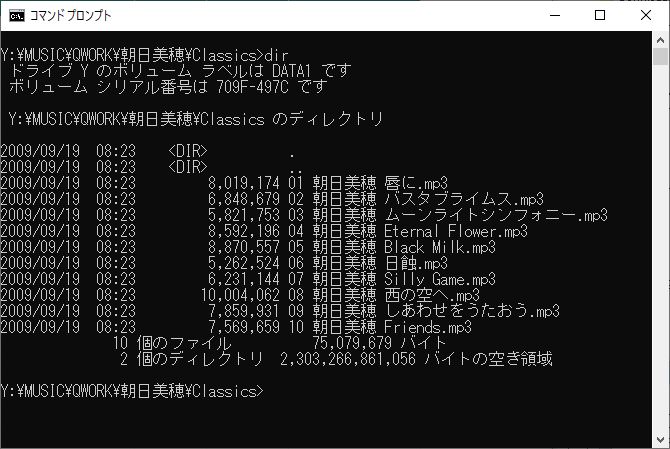Viewport: 670px width, 449px height.
Task: Minimize the Command Prompt window
Action: (x=554, y=16)
